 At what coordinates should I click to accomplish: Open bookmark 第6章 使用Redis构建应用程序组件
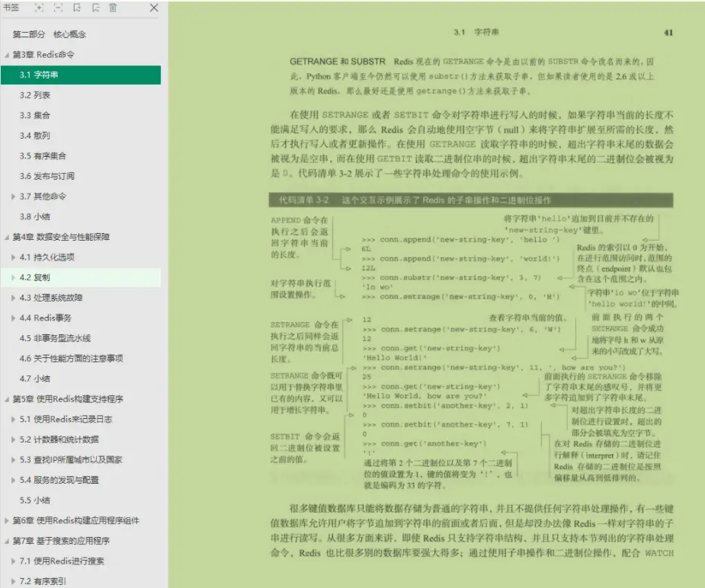tap(76, 521)
